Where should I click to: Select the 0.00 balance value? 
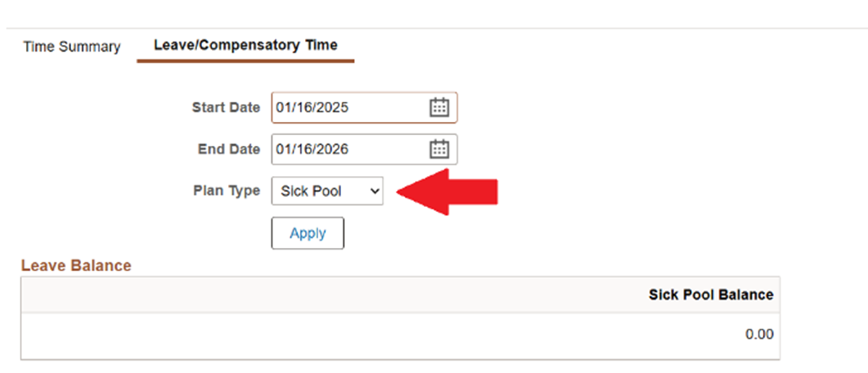tap(759, 335)
